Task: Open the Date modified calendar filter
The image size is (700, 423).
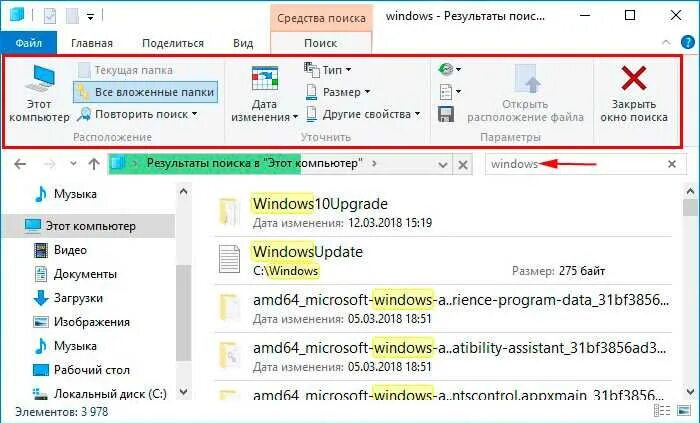Action: (264, 94)
